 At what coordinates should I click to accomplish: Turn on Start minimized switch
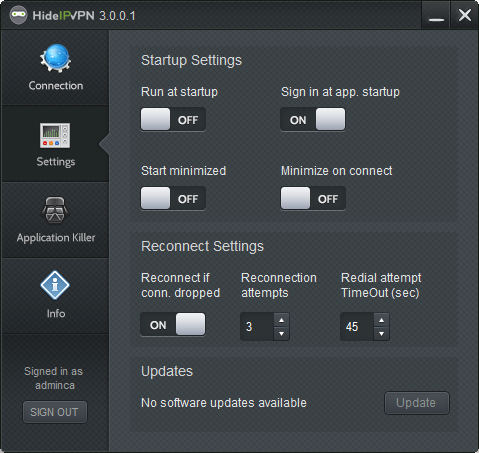[x=173, y=198]
